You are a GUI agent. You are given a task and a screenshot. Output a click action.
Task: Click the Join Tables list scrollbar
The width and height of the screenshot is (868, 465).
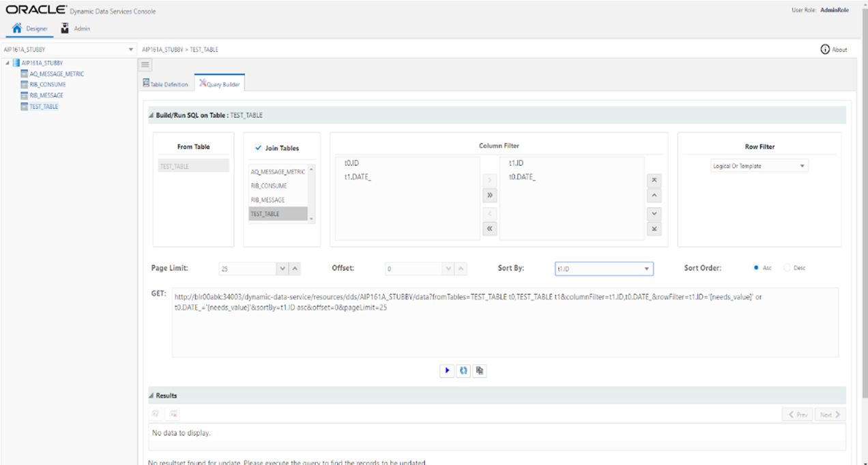tap(312, 193)
